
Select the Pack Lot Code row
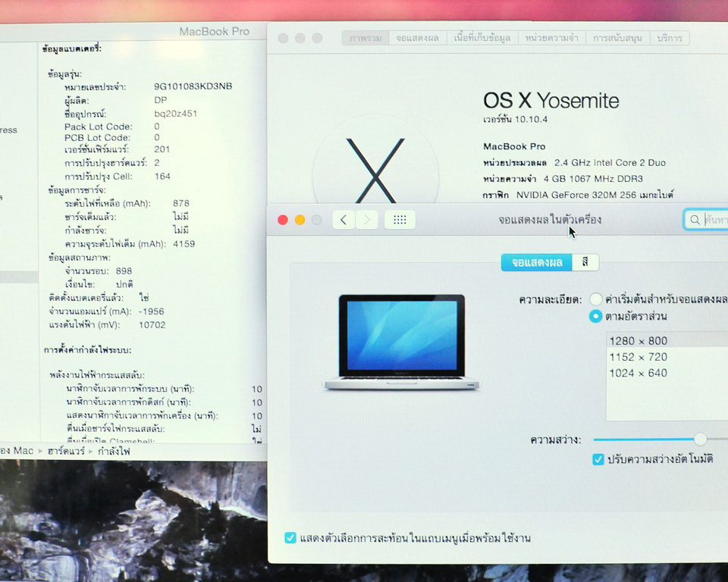pyautogui.click(x=112, y=127)
